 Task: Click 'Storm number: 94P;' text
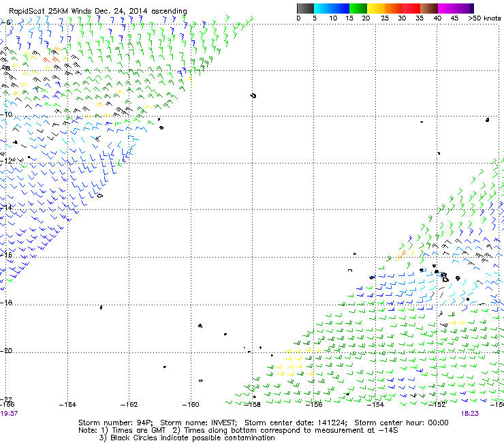(x=115, y=423)
